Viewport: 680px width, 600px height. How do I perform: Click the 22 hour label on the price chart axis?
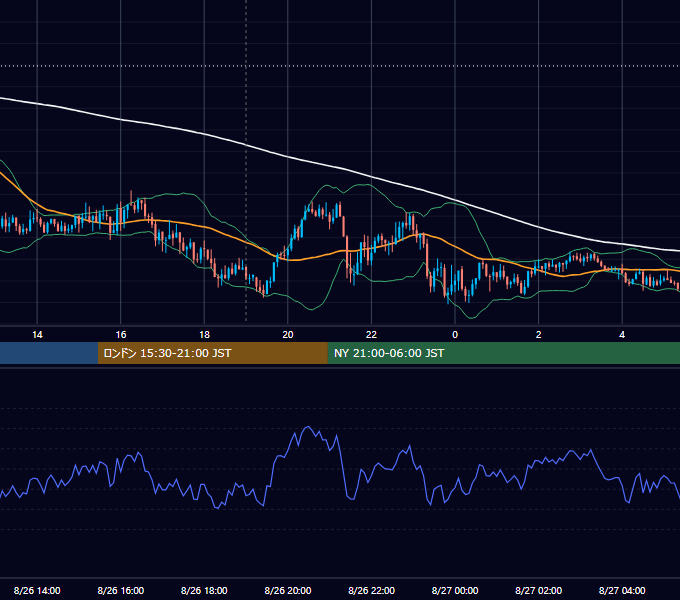(371, 335)
